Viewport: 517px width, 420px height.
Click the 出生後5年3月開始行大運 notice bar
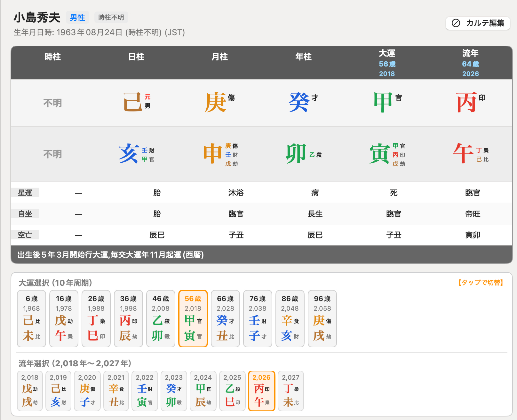coord(262,254)
